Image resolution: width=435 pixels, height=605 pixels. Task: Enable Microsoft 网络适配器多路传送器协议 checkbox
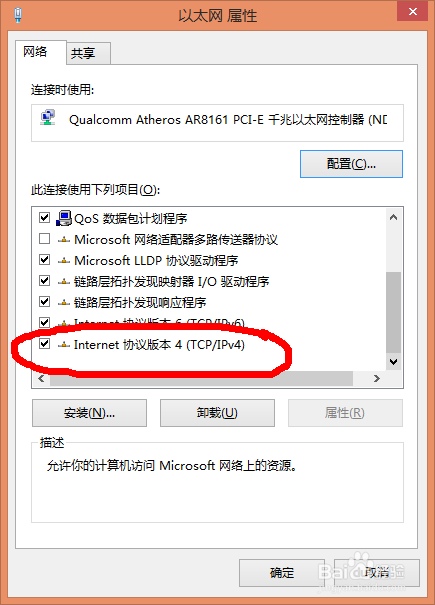point(45,239)
